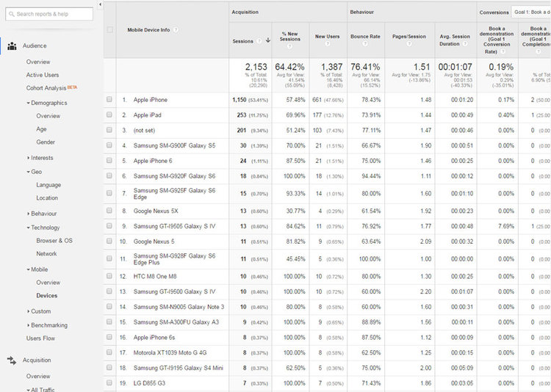Open Users Flow report
551x392 pixels.
tap(40, 338)
